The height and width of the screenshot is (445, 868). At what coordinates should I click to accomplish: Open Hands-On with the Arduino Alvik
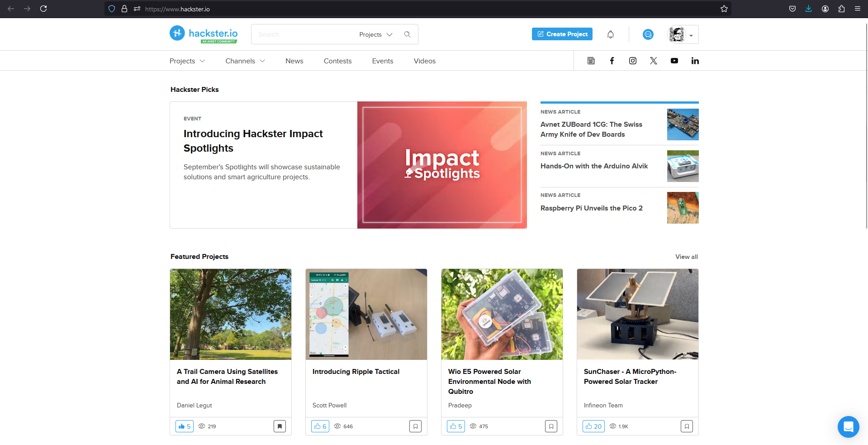point(594,166)
